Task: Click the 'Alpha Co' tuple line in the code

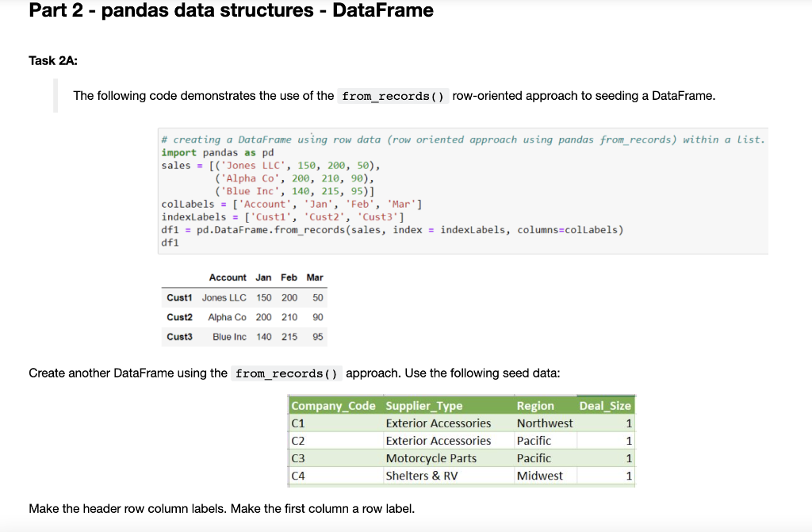Action: point(294,178)
